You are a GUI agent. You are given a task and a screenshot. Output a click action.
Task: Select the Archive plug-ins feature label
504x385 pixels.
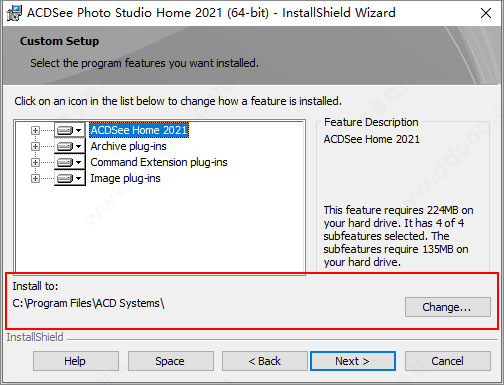(128, 146)
